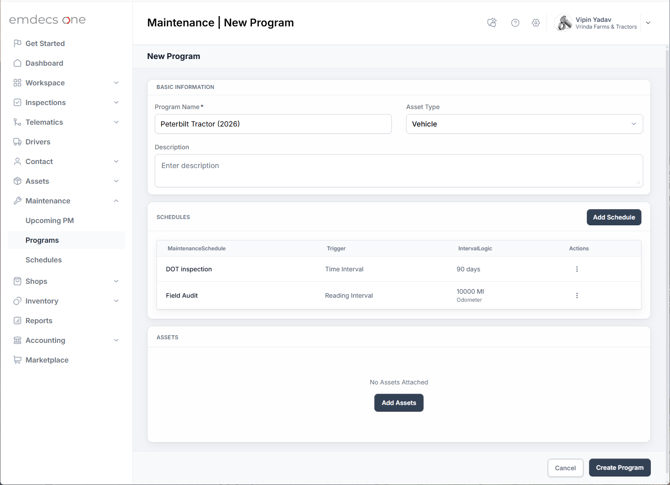
Task: Click the Workspace grid icon
Action: 17,82
